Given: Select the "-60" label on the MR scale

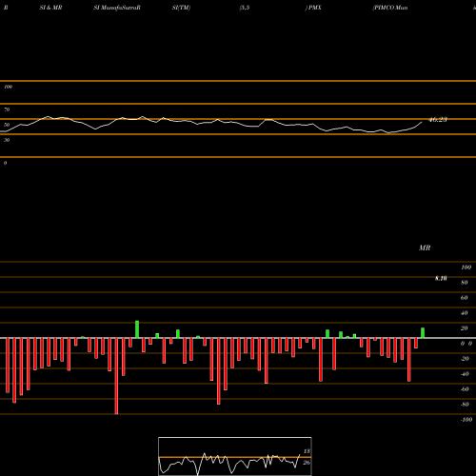Looking at the screenshot, I should (465, 389).
